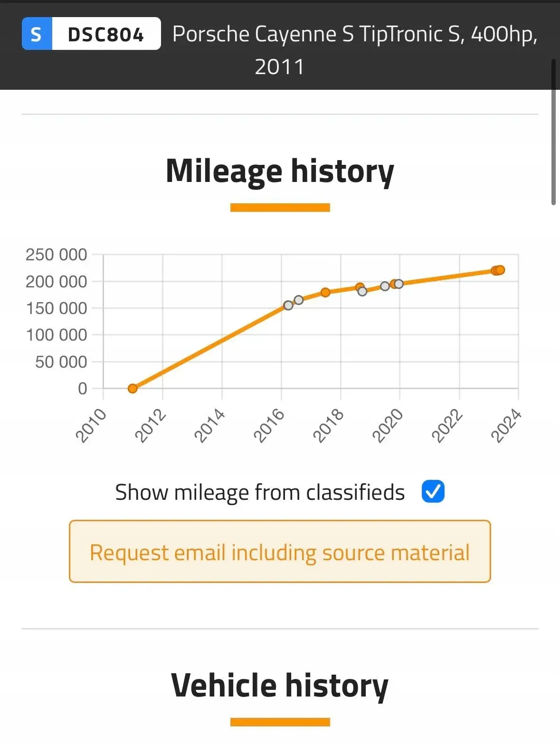Screen dimensions: 560x744
Task: Select the latest orange data point in 2023
Action: pyautogui.click(x=500, y=270)
